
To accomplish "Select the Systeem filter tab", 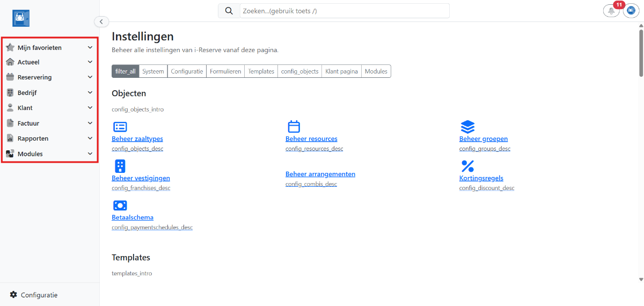I will [x=153, y=71].
